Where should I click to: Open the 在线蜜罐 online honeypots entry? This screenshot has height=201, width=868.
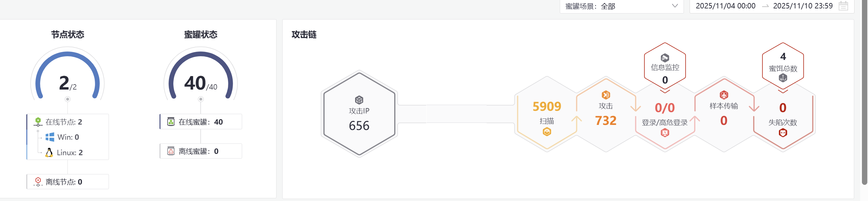(x=201, y=122)
